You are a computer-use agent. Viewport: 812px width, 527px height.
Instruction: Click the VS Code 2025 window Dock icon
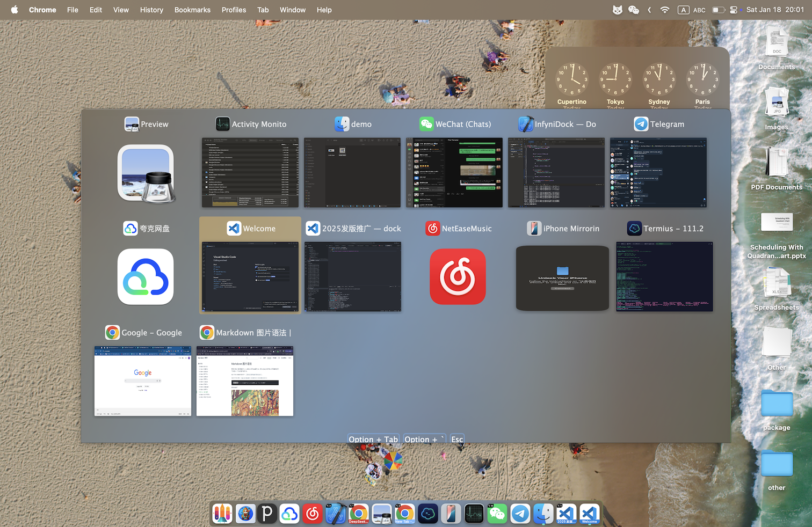click(566, 514)
